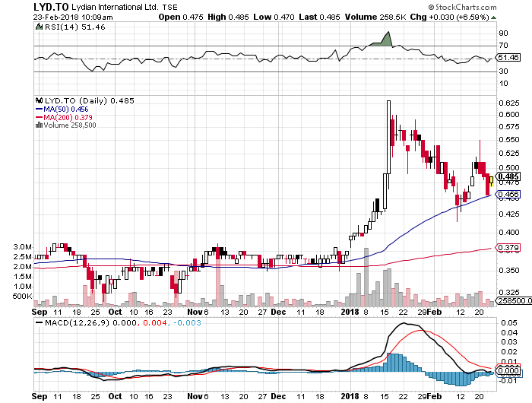
Task: Click the 0.400 price axis label
Action: click(509, 233)
